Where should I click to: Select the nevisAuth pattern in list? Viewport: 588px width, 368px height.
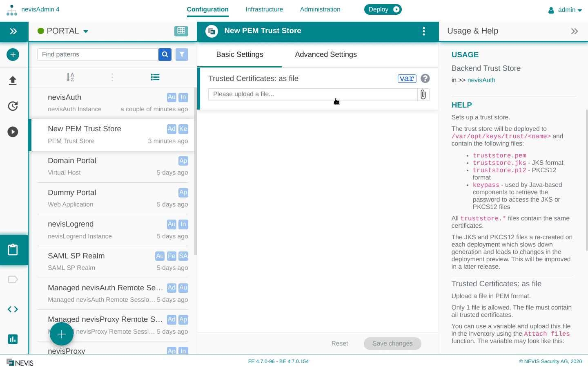click(x=111, y=103)
